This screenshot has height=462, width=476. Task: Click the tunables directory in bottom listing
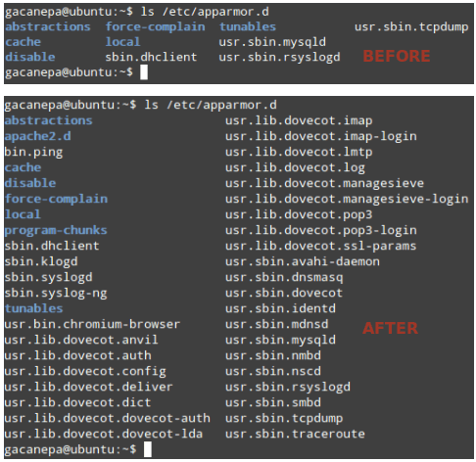(x=33, y=308)
